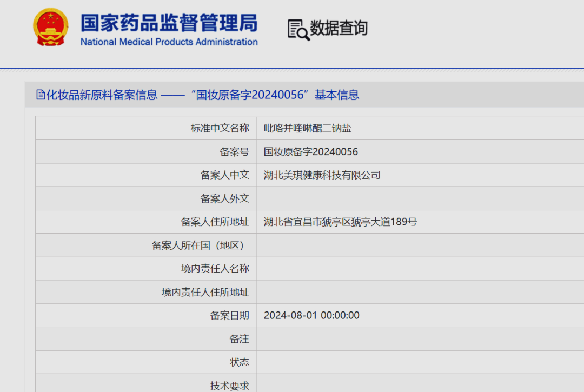
Task: Click the 备案号 row label
Action: pyautogui.click(x=234, y=152)
